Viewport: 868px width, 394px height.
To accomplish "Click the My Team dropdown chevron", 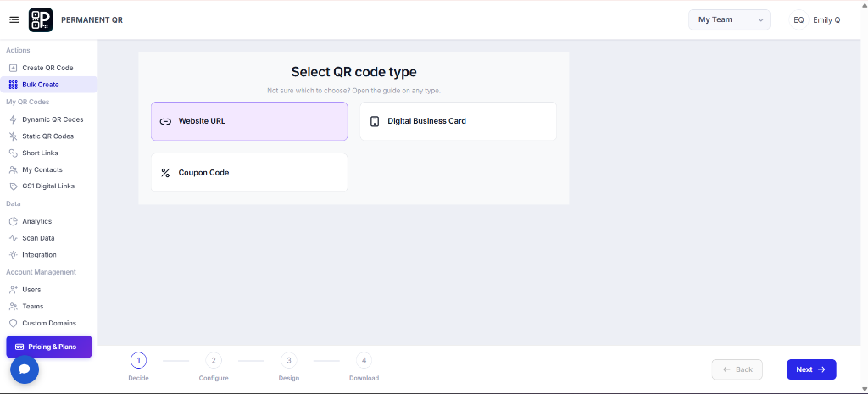I will tap(760, 20).
